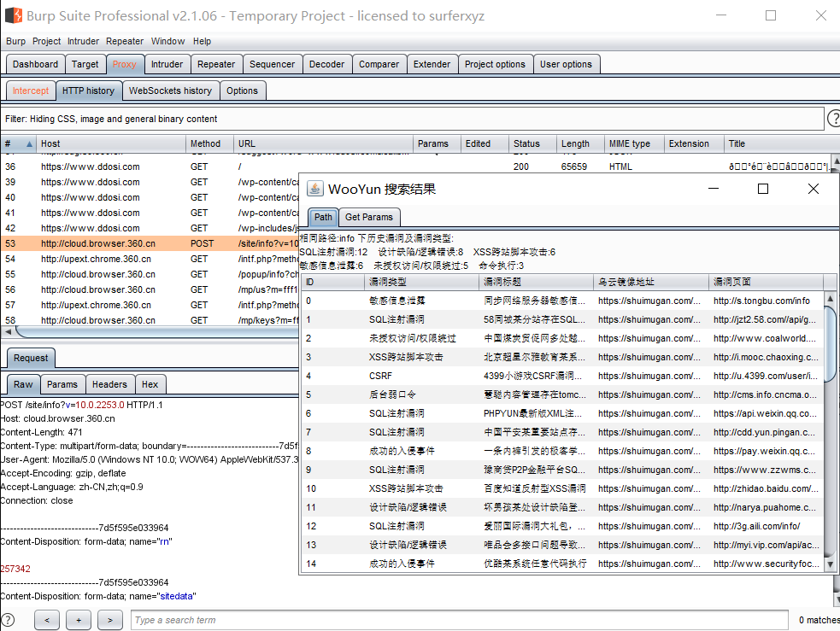840x631 pixels.
Task: Select history row 54 upext.chrome.360.cn
Action: click(x=150, y=259)
